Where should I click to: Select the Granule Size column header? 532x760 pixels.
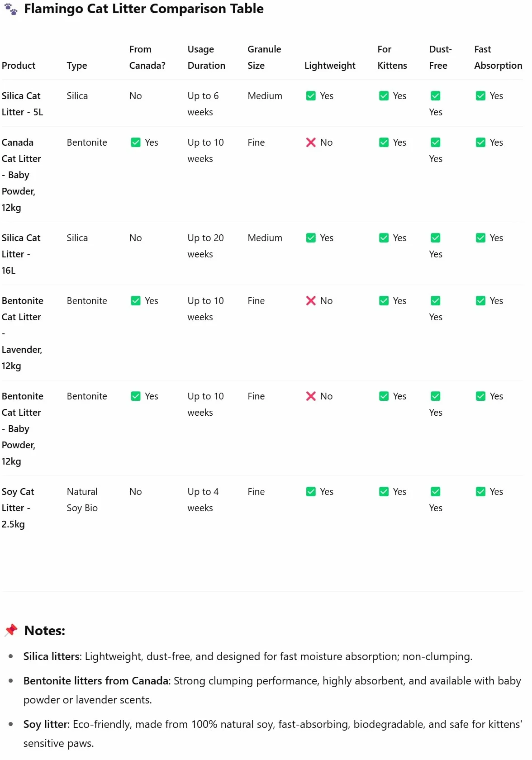pyautogui.click(x=264, y=57)
